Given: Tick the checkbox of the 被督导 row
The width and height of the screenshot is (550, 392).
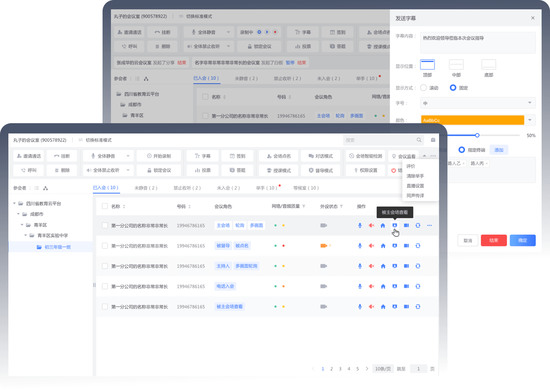Looking at the screenshot, I should [x=105, y=246].
